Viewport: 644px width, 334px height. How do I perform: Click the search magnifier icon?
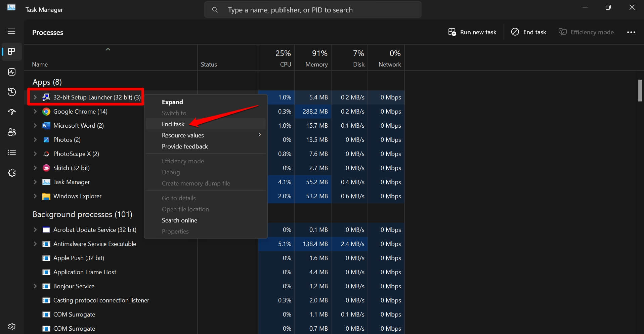pos(215,10)
